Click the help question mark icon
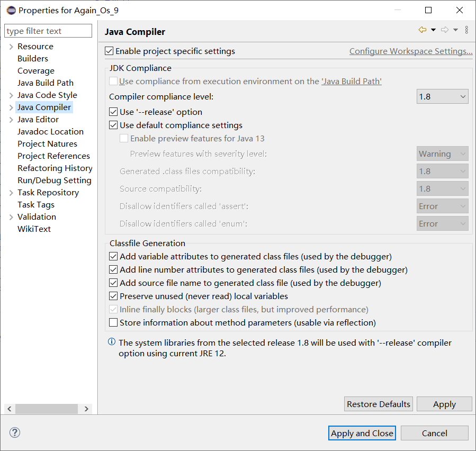 14,432
